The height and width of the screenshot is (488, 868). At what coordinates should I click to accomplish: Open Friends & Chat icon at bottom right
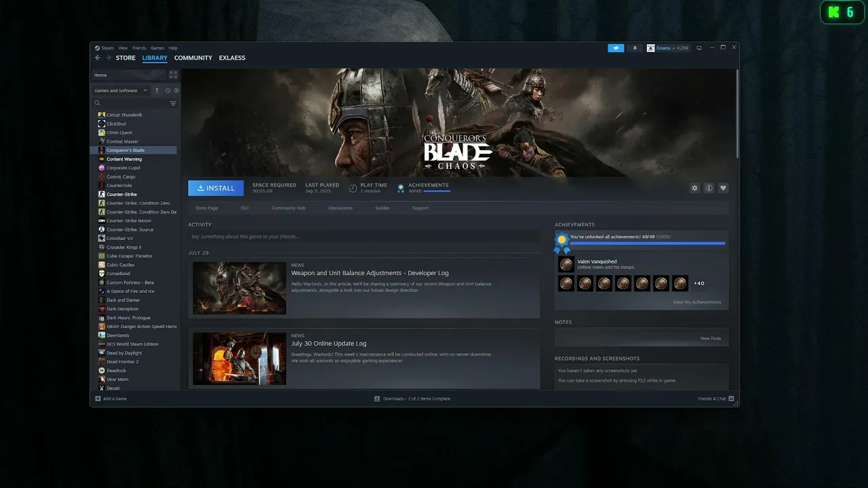click(731, 399)
